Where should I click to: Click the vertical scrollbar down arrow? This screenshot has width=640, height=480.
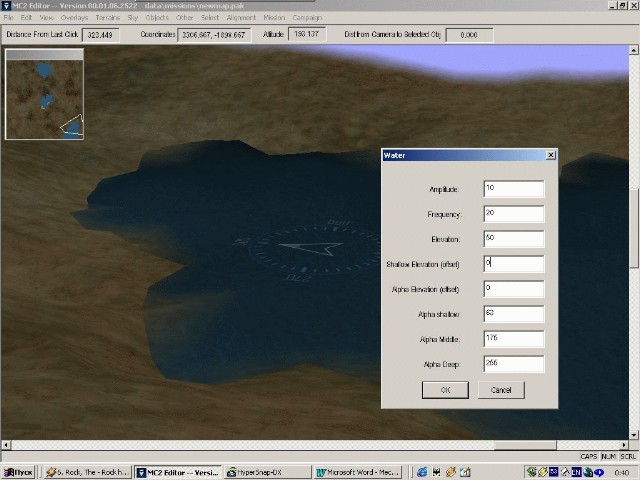pos(633,435)
